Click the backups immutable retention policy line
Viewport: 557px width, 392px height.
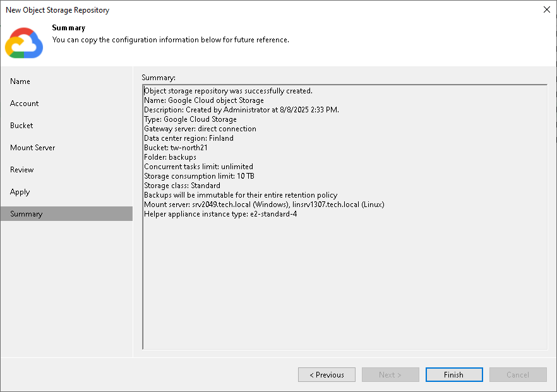(x=241, y=195)
